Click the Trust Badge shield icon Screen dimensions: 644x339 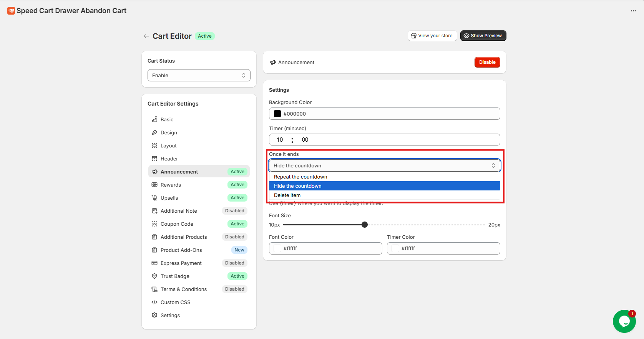pyautogui.click(x=154, y=276)
